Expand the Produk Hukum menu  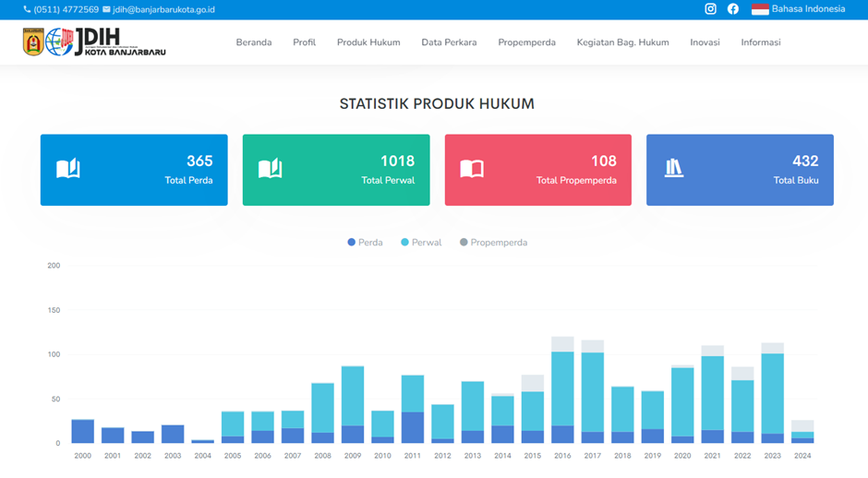click(368, 42)
